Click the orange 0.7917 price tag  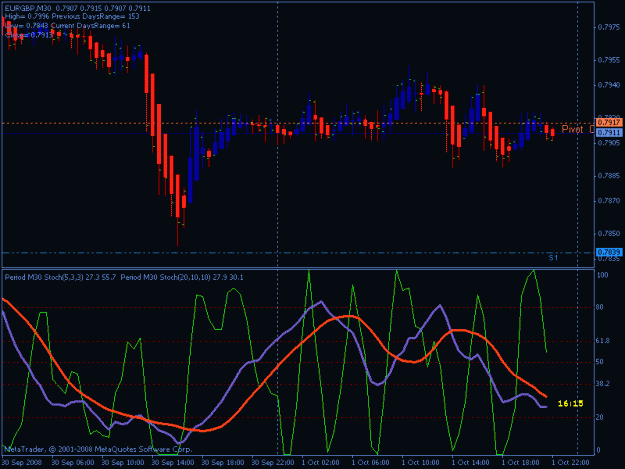(609, 122)
